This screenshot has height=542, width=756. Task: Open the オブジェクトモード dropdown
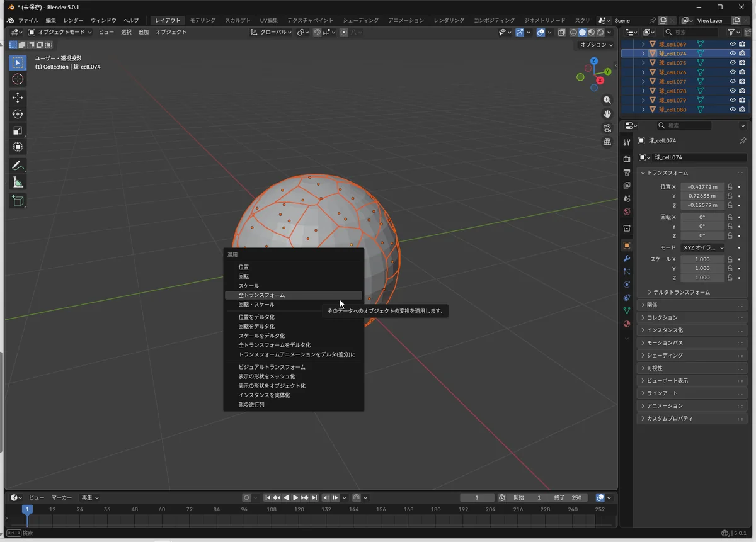coord(60,32)
